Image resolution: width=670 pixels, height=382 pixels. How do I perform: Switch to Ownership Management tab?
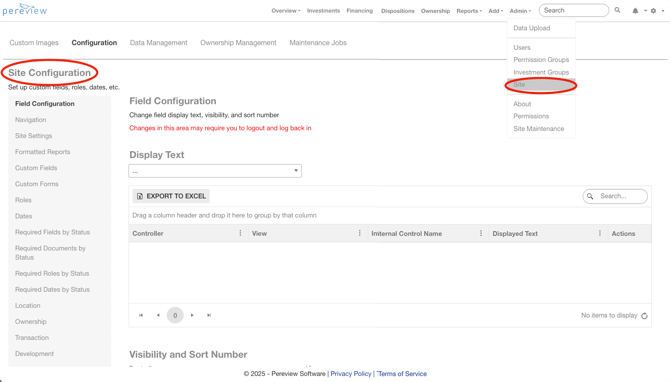(238, 43)
